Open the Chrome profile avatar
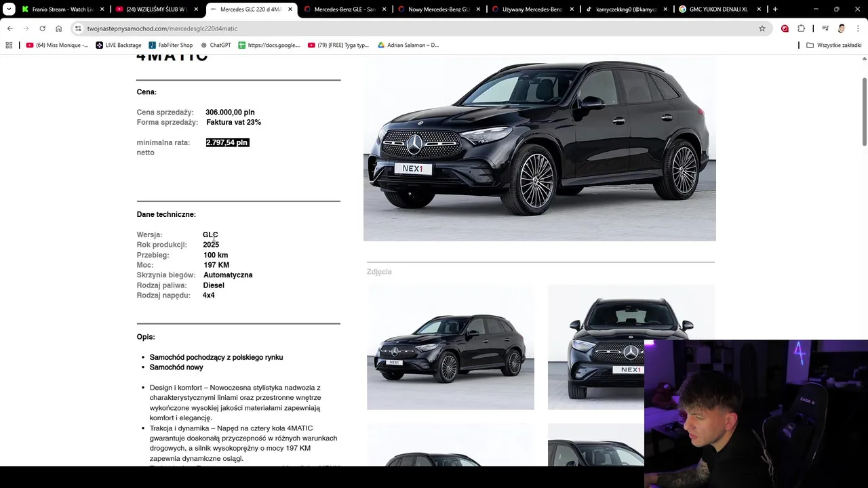 pyautogui.click(x=842, y=28)
